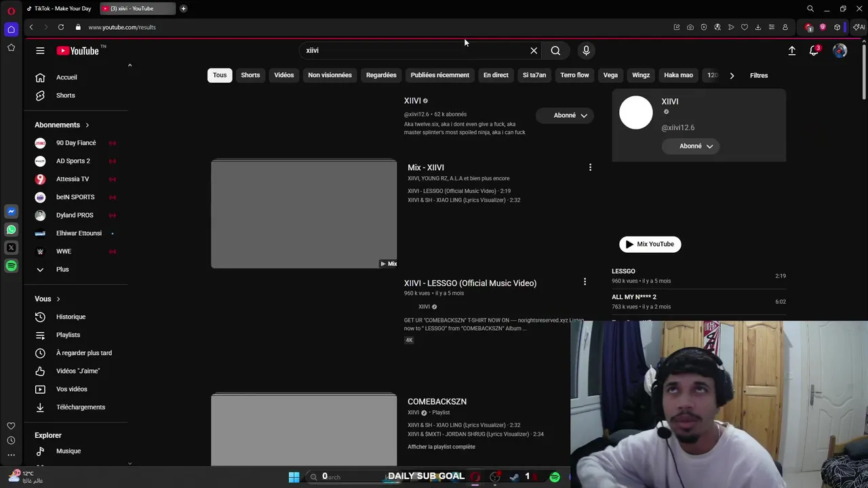
Task: Open the Mix - XIIVI thumbnail
Action: (x=304, y=214)
